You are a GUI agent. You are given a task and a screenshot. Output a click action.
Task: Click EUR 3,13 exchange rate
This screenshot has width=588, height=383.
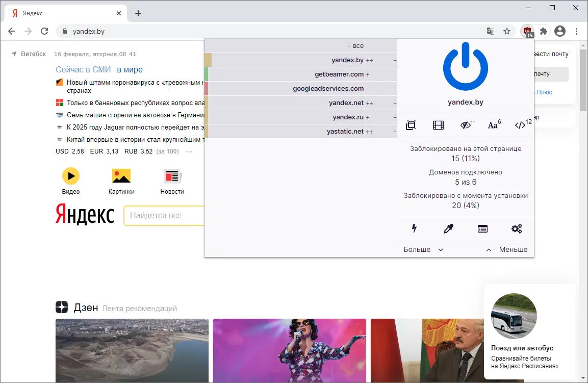pos(104,151)
